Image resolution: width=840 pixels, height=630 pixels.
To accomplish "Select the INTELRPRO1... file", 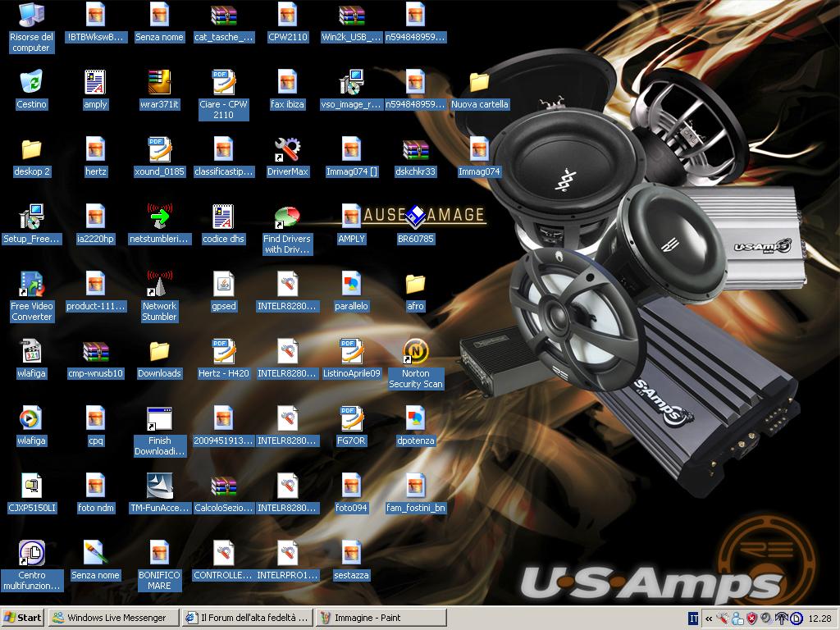I will pyautogui.click(x=287, y=560).
